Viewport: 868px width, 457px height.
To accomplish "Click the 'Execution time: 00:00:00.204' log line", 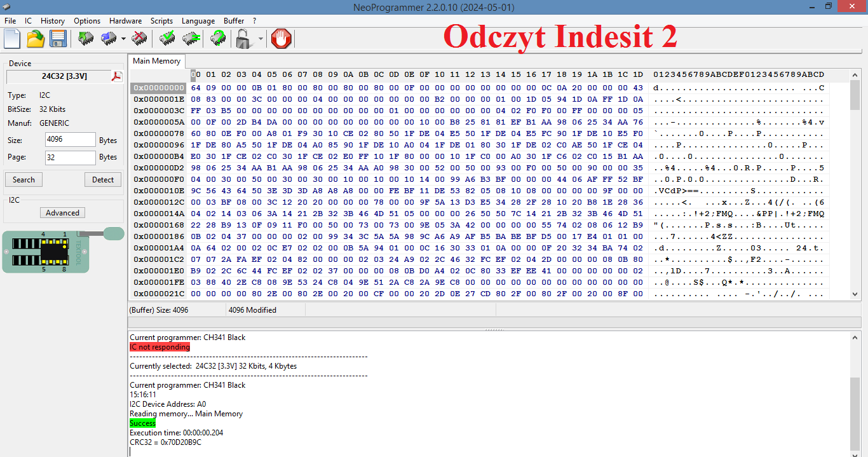I will pyautogui.click(x=176, y=433).
